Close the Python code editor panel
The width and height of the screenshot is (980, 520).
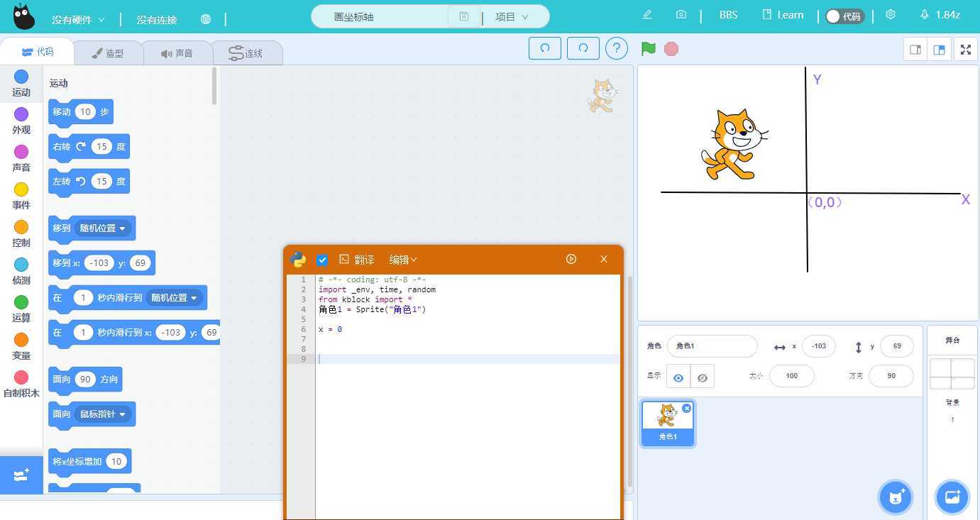[x=604, y=259]
